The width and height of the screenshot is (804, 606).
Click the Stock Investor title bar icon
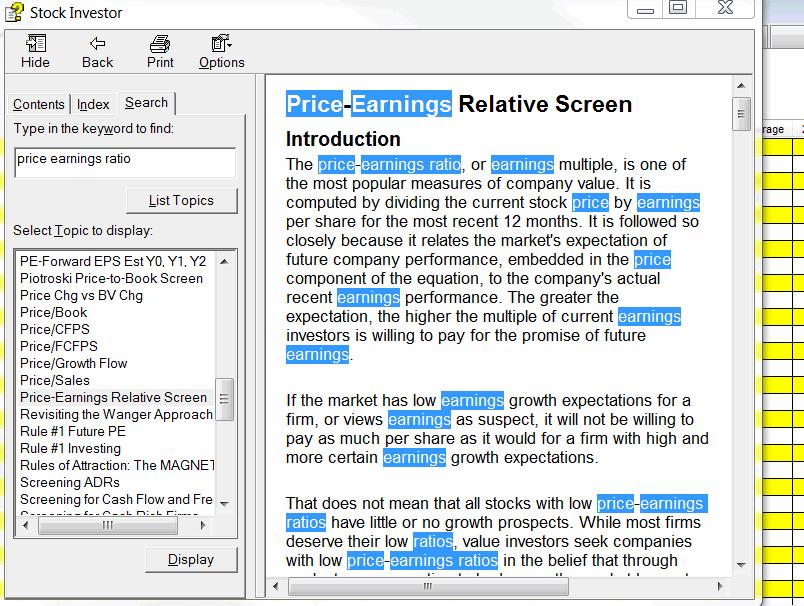15,12
